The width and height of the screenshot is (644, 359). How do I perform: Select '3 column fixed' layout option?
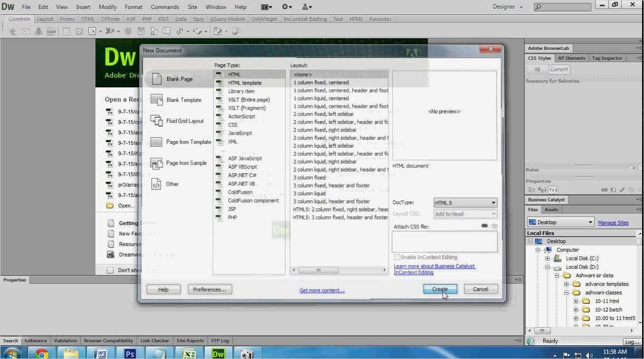coord(309,178)
